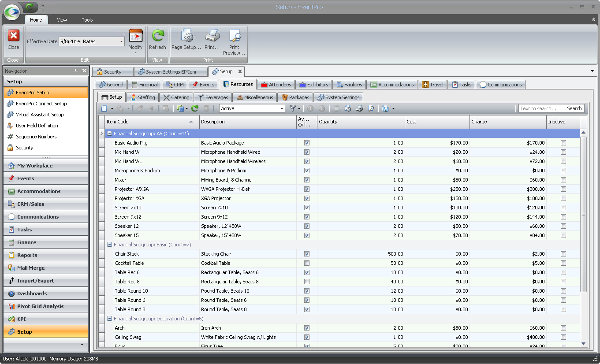The image size is (600, 364).
Task: Open the Effective Date dropdown
Action: tap(121, 41)
